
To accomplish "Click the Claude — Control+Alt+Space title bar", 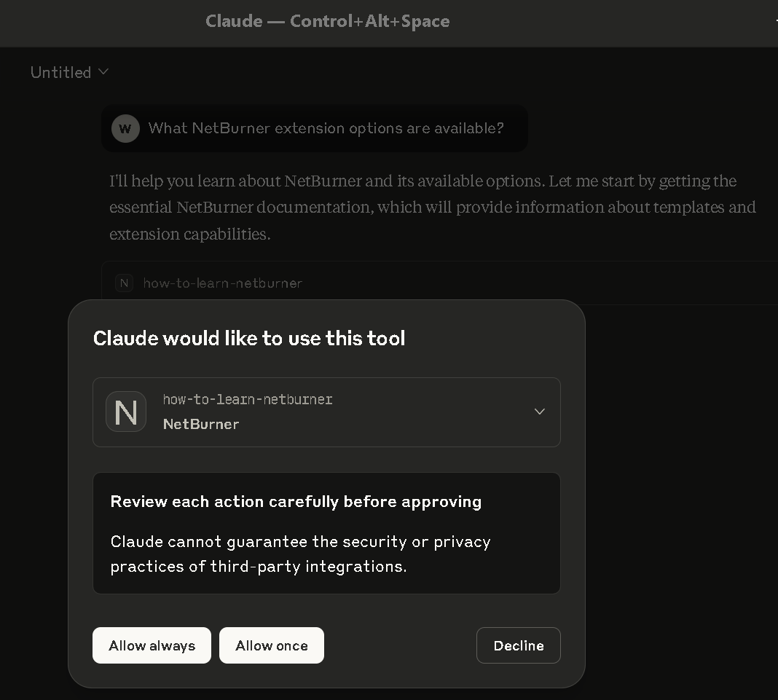I will 327,21.
